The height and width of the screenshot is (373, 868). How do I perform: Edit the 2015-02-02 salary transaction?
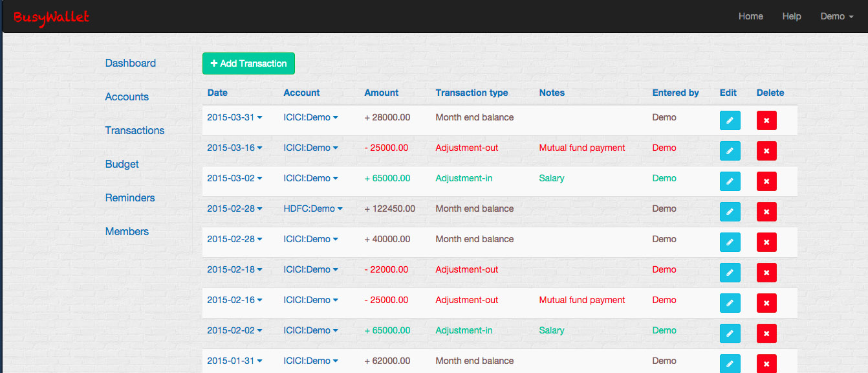[730, 333]
